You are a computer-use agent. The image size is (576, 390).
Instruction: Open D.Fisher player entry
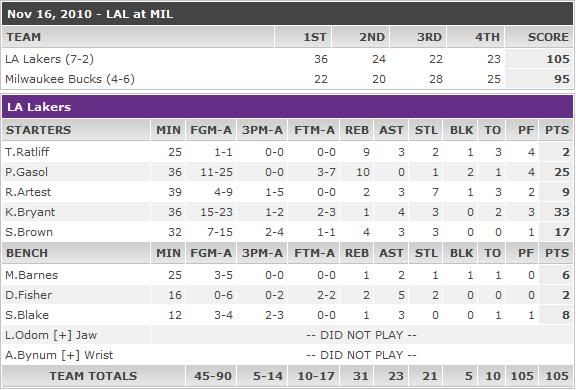pos(29,295)
